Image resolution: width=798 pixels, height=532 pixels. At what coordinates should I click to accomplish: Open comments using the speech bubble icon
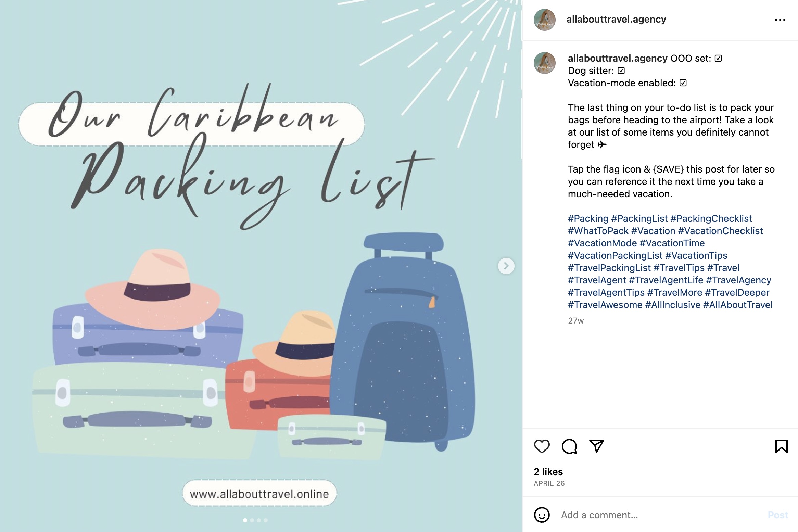click(569, 446)
